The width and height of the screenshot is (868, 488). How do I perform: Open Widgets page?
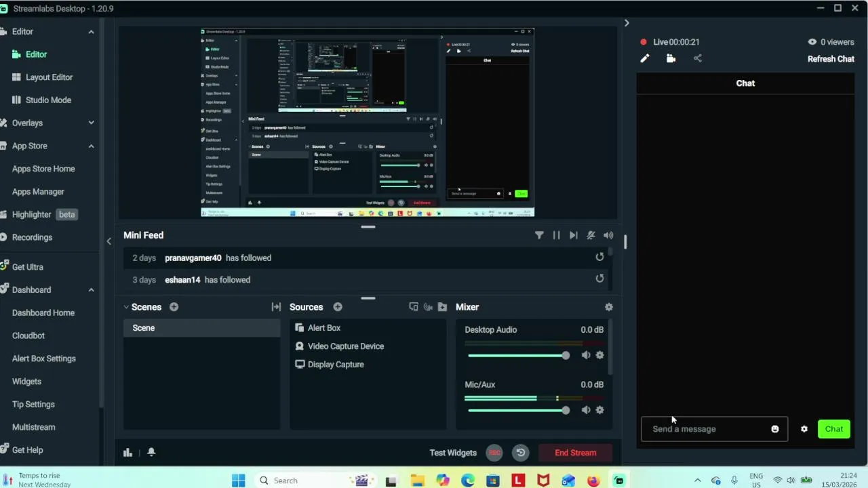[26, 382]
